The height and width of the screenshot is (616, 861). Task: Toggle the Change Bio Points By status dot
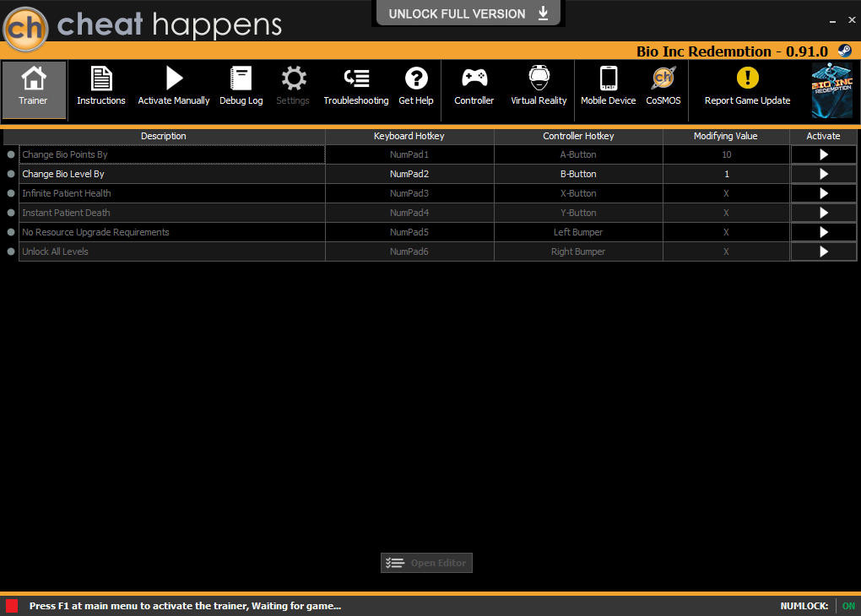[x=11, y=154]
